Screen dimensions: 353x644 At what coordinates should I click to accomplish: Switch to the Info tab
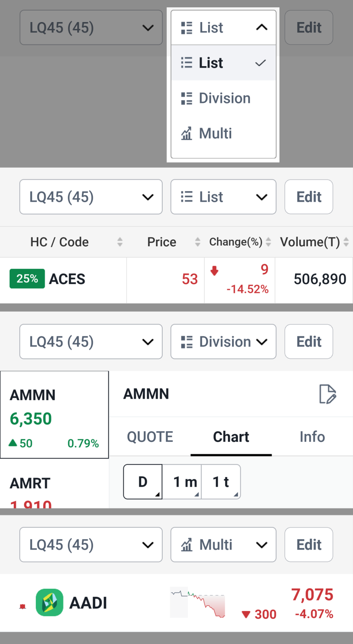pos(312,437)
